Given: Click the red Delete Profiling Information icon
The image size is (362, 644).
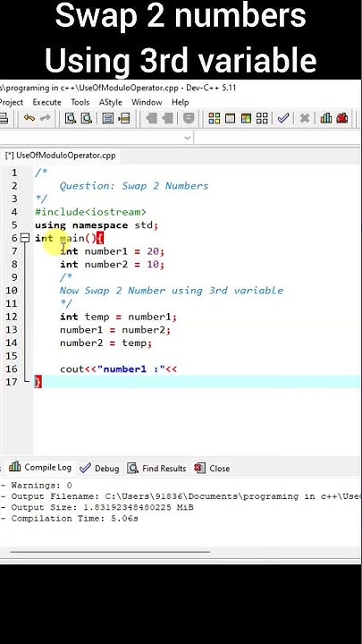Looking at the screenshot, I should (341, 119).
